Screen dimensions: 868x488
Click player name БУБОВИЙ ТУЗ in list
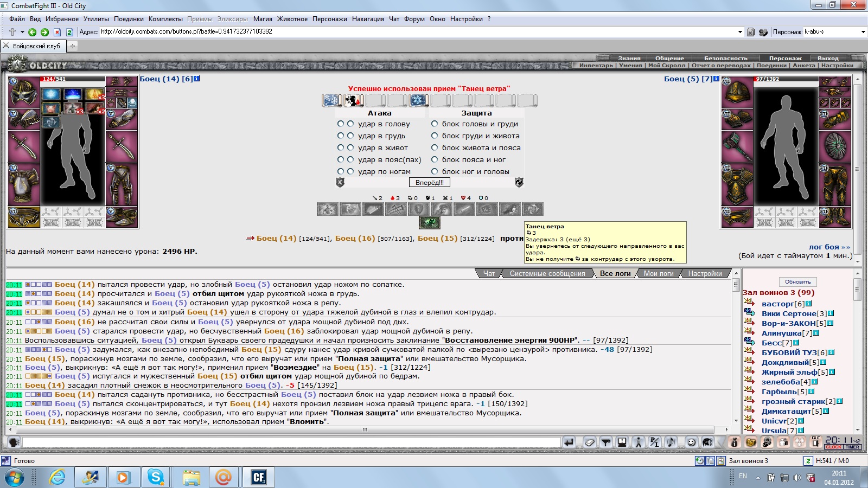pos(789,352)
